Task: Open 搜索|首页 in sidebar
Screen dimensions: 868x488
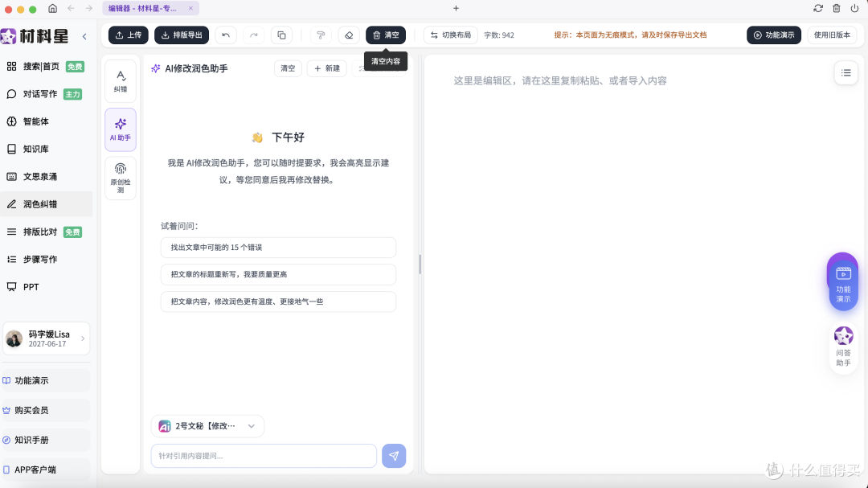Action: click(x=46, y=67)
